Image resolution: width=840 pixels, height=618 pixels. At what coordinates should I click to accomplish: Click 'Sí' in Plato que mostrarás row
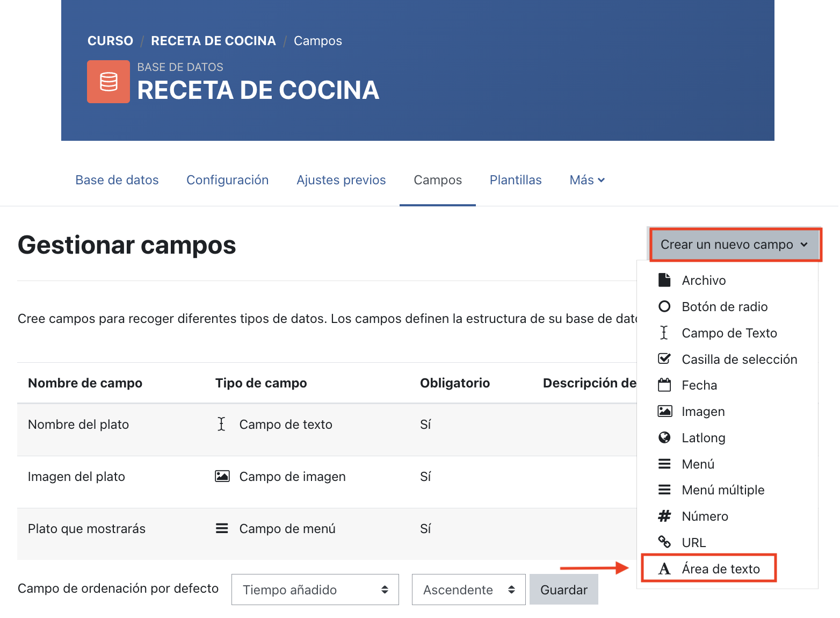(425, 528)
